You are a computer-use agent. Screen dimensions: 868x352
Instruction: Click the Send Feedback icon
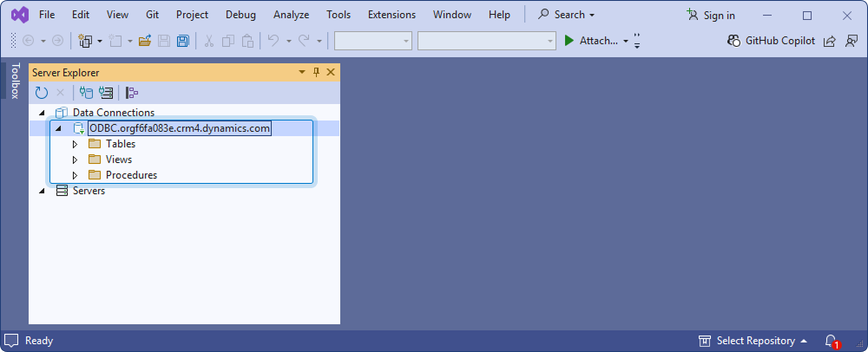click(852, 41)
